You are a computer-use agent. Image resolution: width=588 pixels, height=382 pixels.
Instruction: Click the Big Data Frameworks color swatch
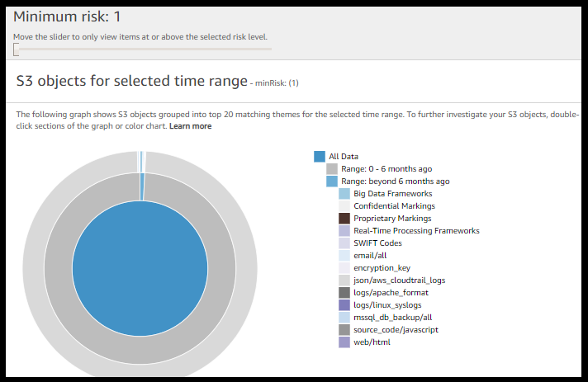tap(344, 194)
